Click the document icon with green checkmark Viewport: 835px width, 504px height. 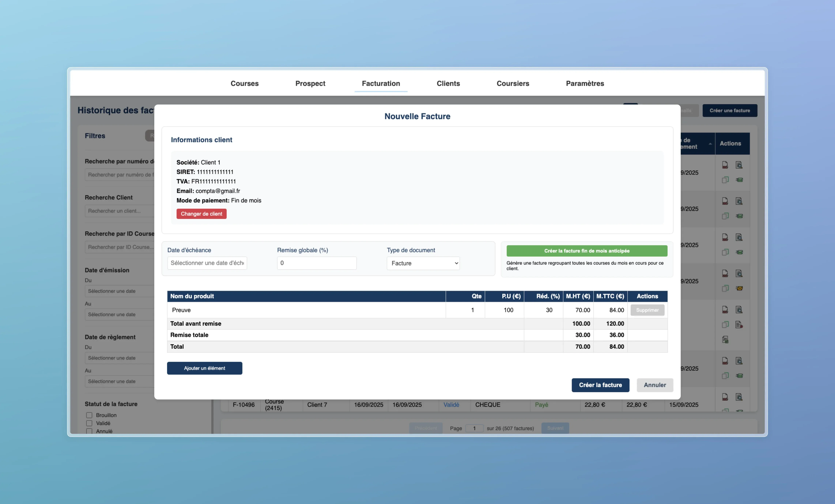[725, 339]
